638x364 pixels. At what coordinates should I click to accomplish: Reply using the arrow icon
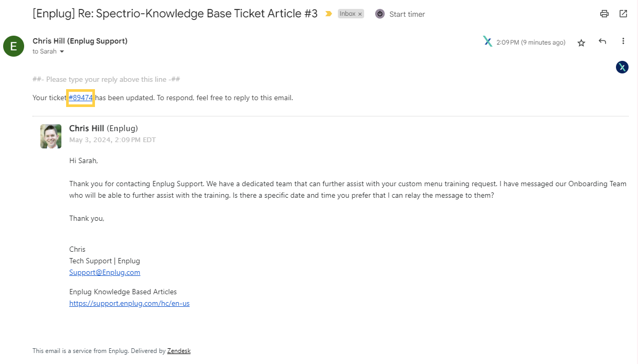pyautogui.click(x=602, y=41)
